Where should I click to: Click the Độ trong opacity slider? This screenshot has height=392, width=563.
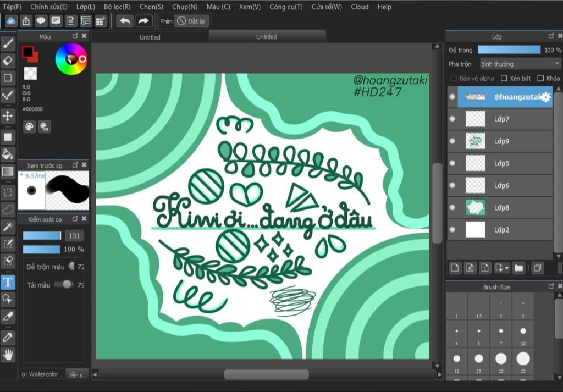(509, 50)
